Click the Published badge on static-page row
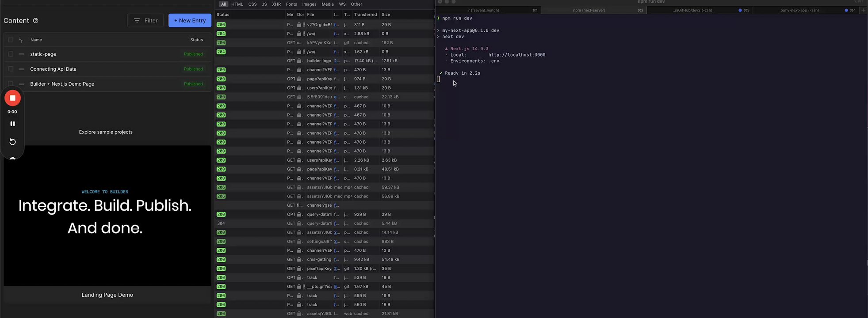The image size is (868, 318). 193,54
